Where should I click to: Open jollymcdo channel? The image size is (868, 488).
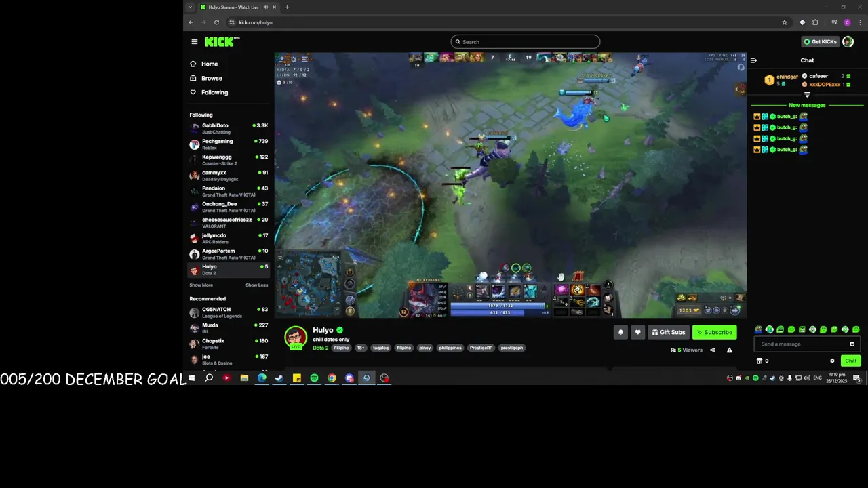[229, 238]
